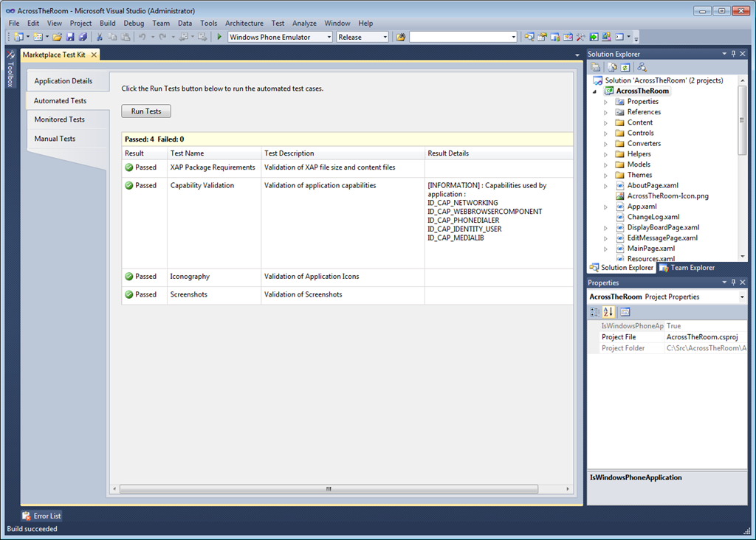Image resolution: width=756 pixels, height=540 pixels.
Task: Click the Cut scissors icon
Action: pyautogui.click(x=100, y=37)
